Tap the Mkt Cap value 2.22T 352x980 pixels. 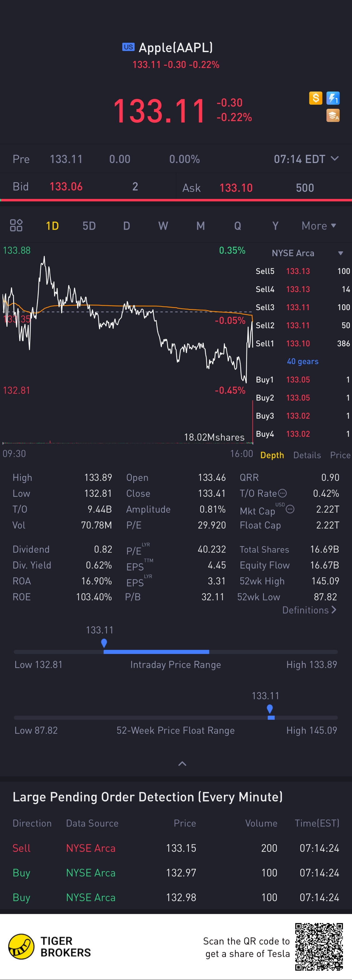tap(327, 509)
